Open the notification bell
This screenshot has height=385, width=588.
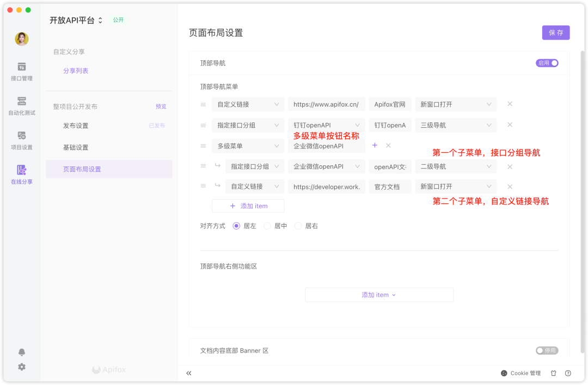point(22,352)
